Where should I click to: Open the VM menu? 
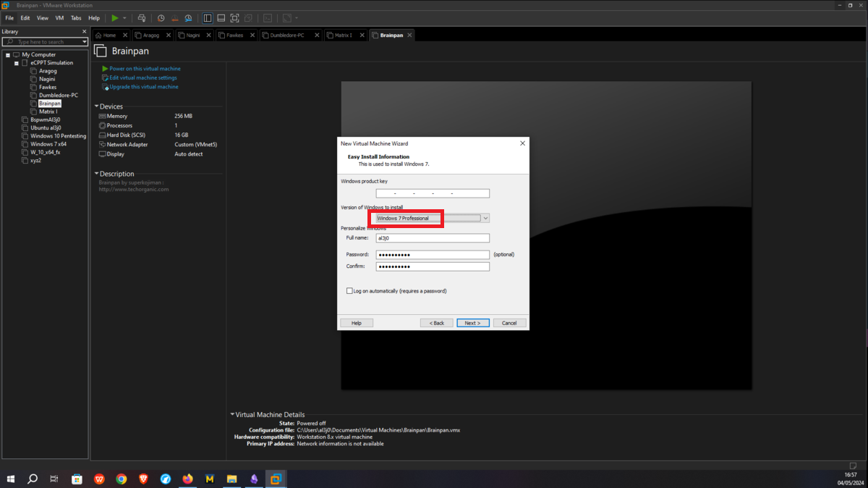point(59,18)
